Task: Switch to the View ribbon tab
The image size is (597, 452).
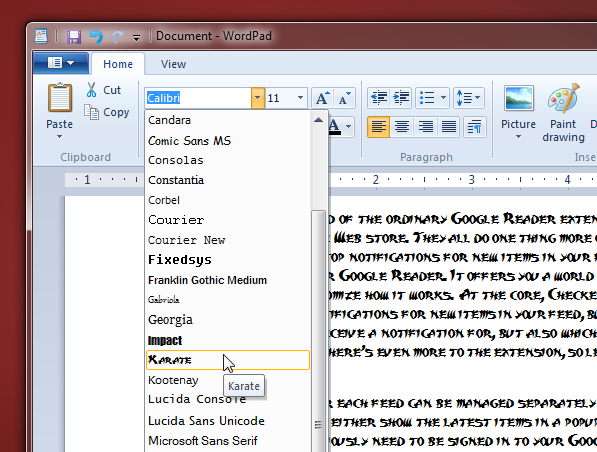Action: click(173, 64)
